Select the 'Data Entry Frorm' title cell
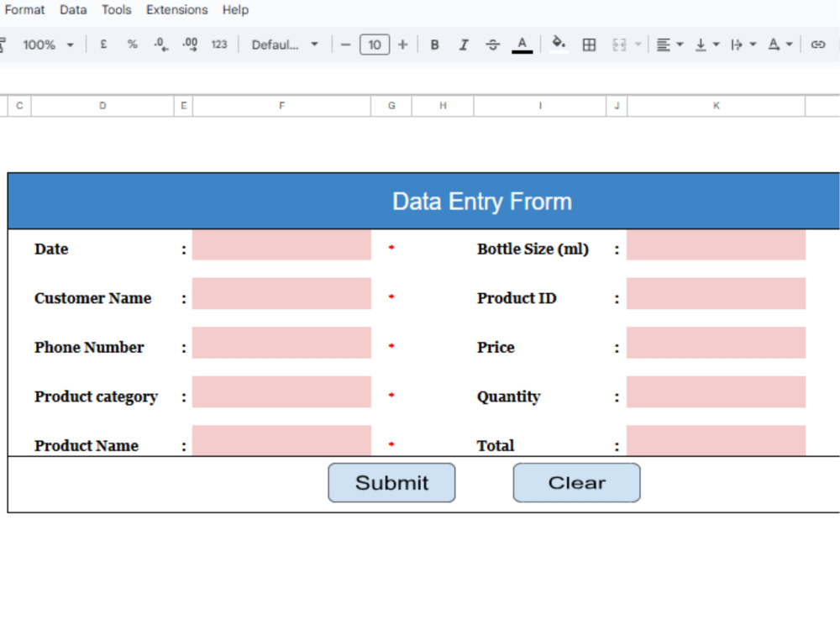 pyautogui.click(x=423, y=202)
